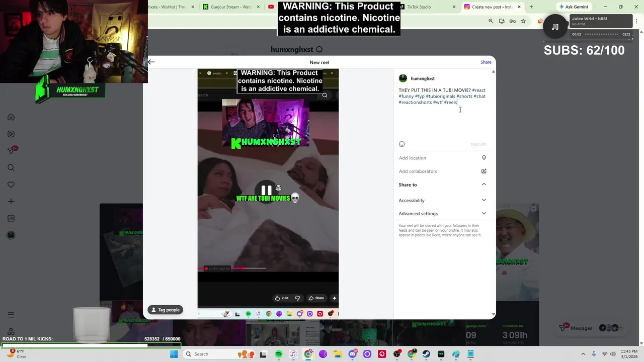Click the ROAD TO 1 MIL KICKS progress bar
The width and height of the screenshot is (644, 362).
[91, 345]
